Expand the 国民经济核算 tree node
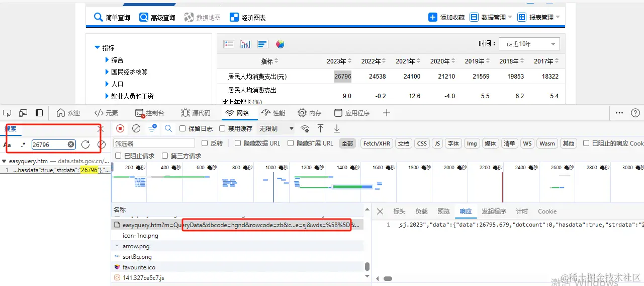 pyautogui.click(x=107, y=72)
